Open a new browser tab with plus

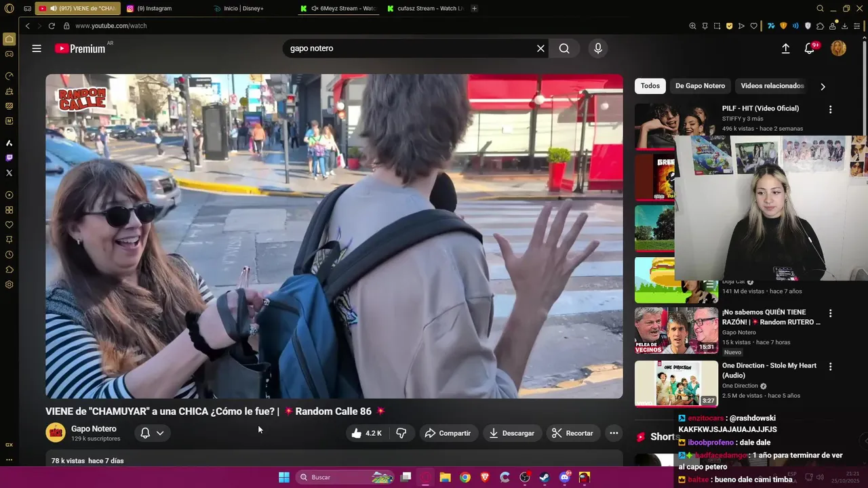[x=474, y=9]
